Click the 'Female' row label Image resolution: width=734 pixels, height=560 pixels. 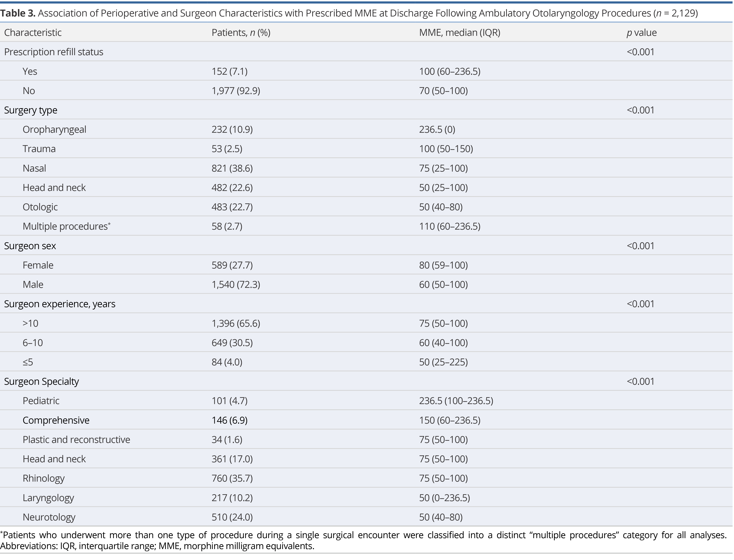pyautogui.click(x=38, y=265)
